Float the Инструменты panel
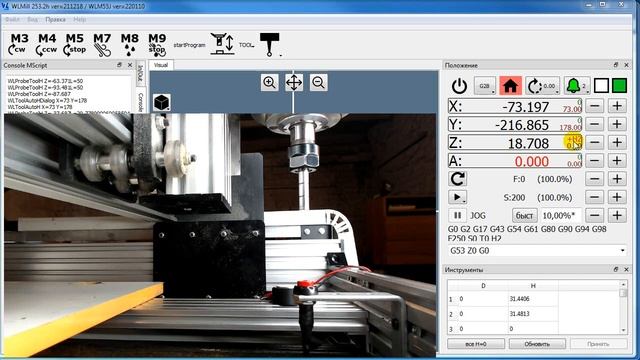The width and height of the screenshot is (640, 360). pos(616,269)
